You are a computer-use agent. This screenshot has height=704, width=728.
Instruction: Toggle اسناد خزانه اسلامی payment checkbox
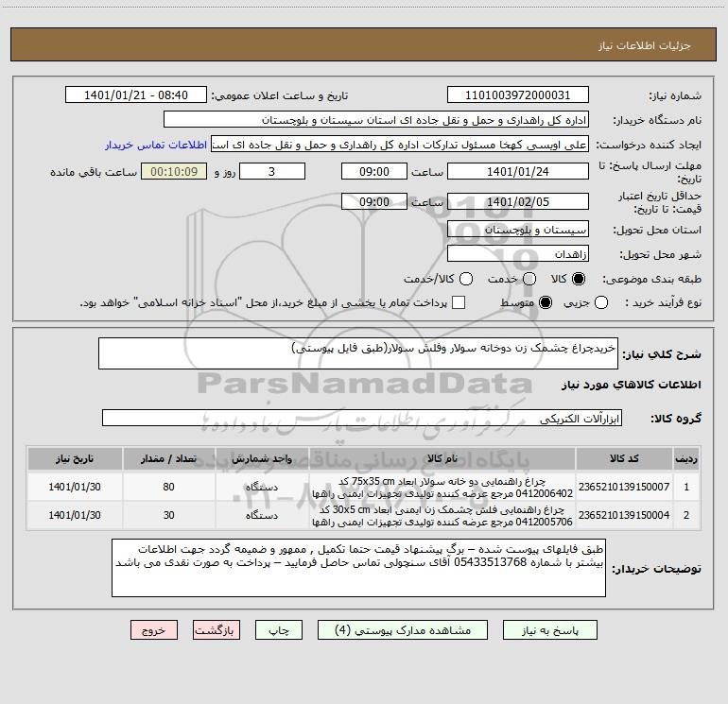(x=459, y=302)
